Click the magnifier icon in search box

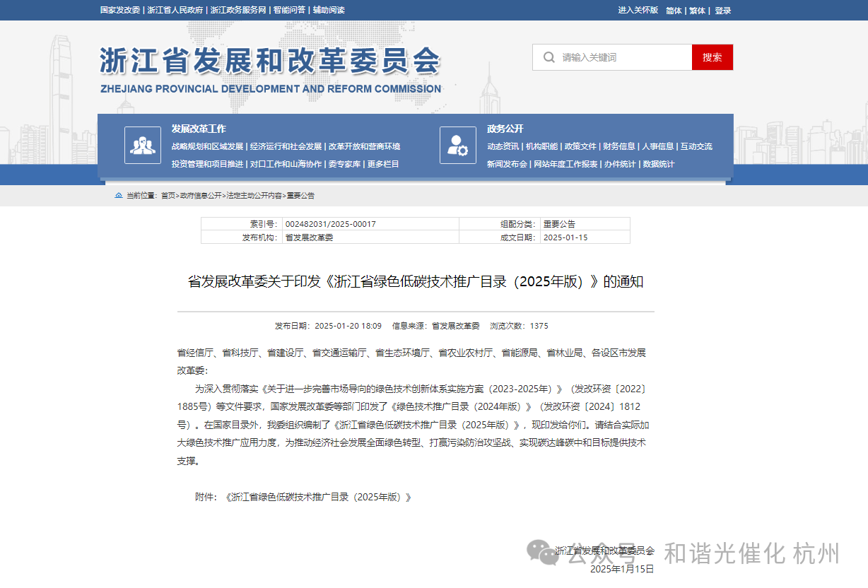pos(549,57)
